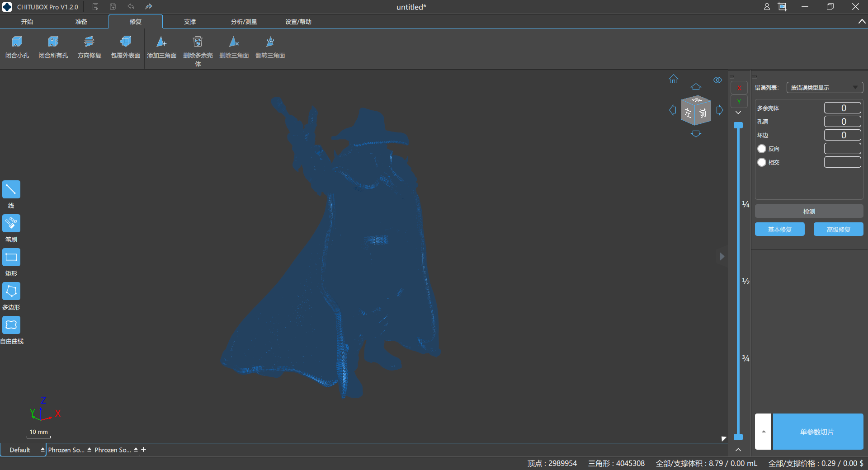Select the 闭合小孔 close small hole tool
Screen dimensions: 868x470
point(17,47)
